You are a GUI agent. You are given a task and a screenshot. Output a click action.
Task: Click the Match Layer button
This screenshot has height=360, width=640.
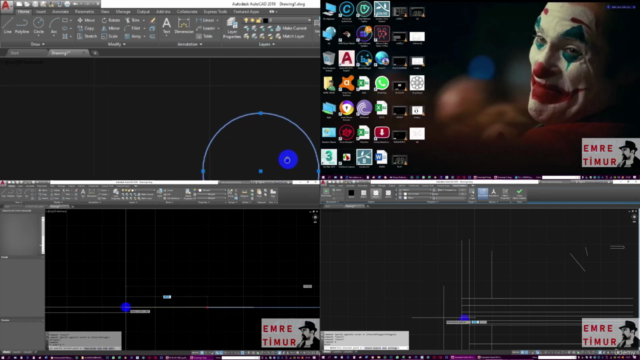(x=290, y=36)
